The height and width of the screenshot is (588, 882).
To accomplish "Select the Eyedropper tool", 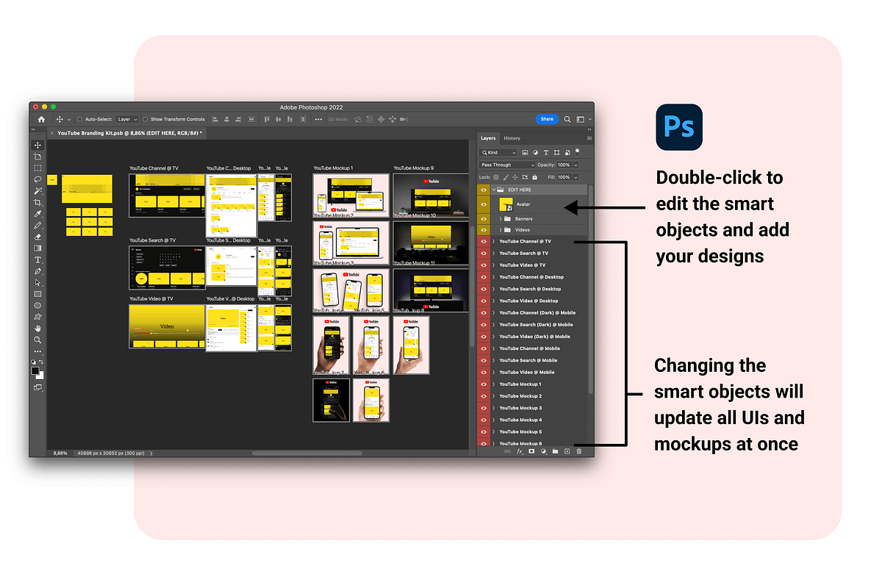I will 37,214.
